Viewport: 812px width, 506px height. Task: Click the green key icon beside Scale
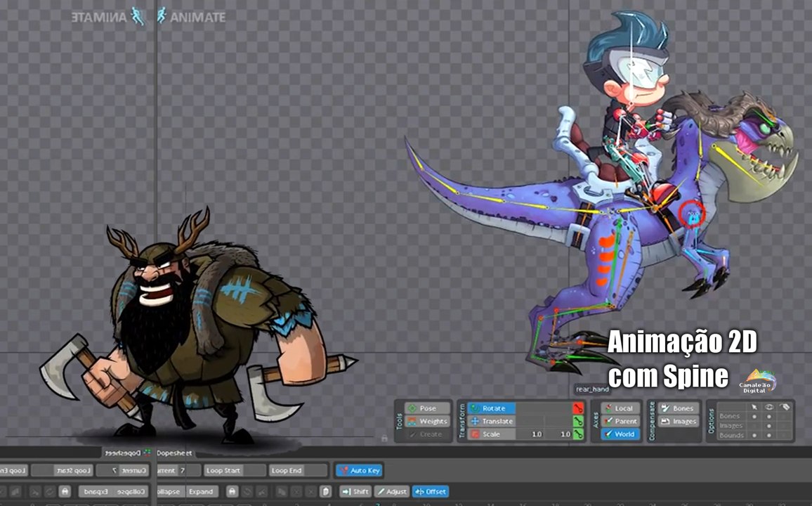pyautogui.click(x=578, y=434)
